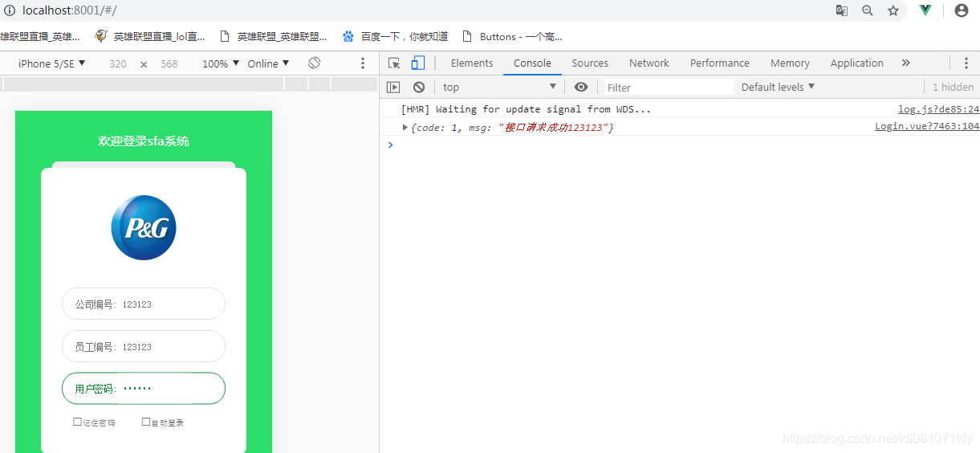Screen dimensions: 980x453
Task: Open the Online throttling dropdown
Action: click(268, 63)
